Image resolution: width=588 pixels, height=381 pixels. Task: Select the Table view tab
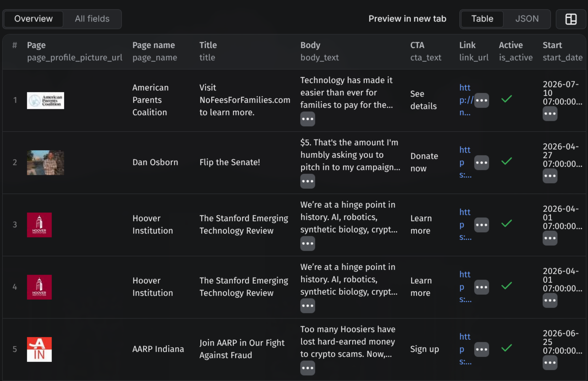pyautogui.click(x=482, y=19)
